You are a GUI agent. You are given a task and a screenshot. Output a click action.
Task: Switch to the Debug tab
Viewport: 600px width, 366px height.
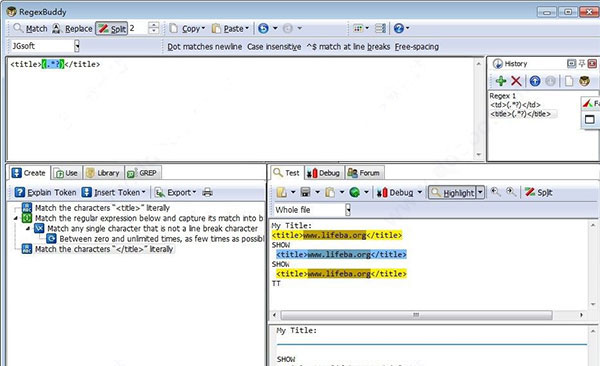[324, 173]
